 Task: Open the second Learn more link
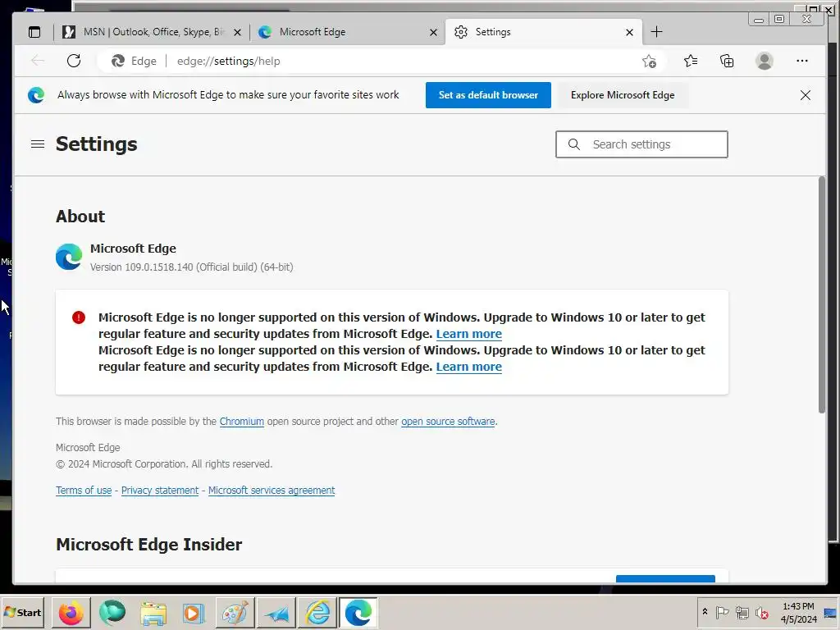[468, 367]
